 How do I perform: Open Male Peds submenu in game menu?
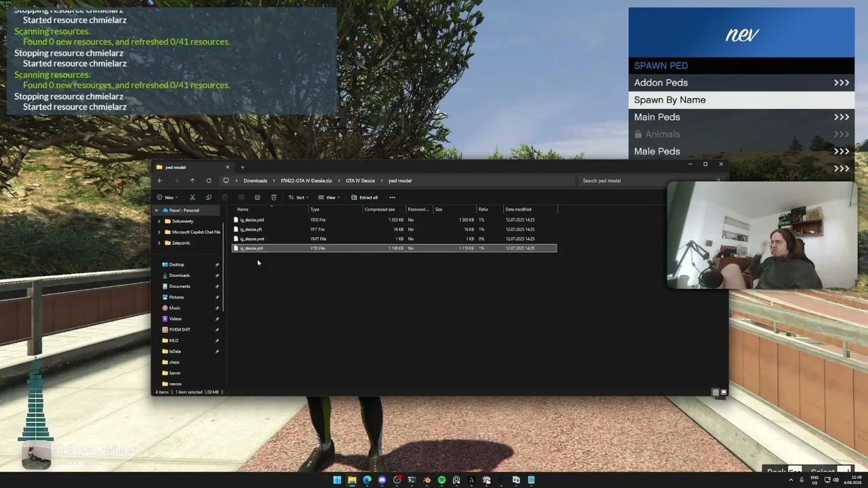pos(741,152)
